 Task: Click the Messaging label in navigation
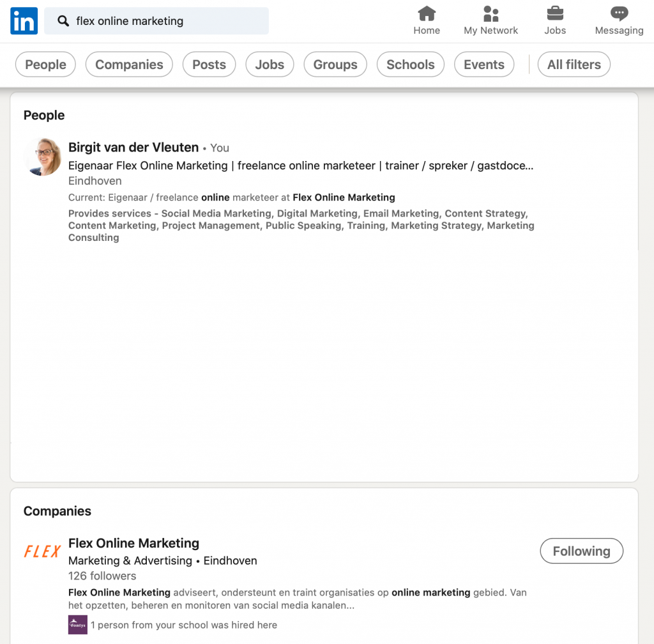point(620,31)
